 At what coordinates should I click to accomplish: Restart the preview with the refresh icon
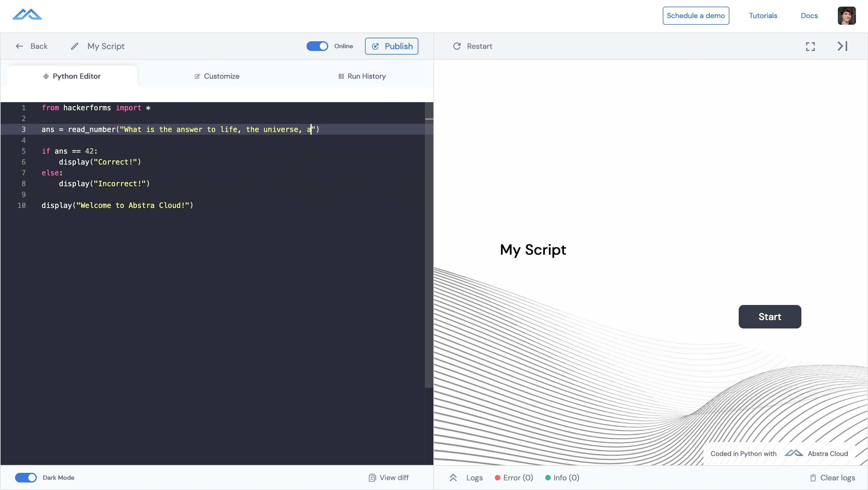pyautogui.click(x=457, y=46)
